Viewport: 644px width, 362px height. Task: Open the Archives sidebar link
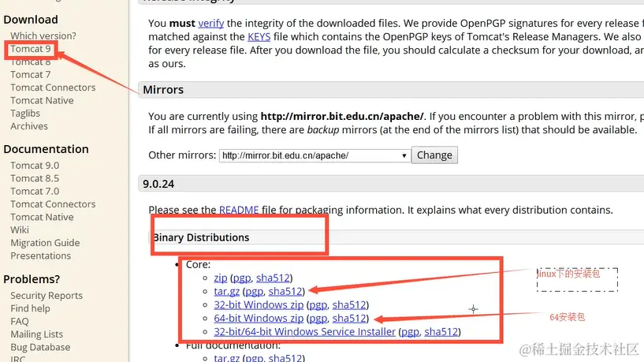(x=29, y=126)
